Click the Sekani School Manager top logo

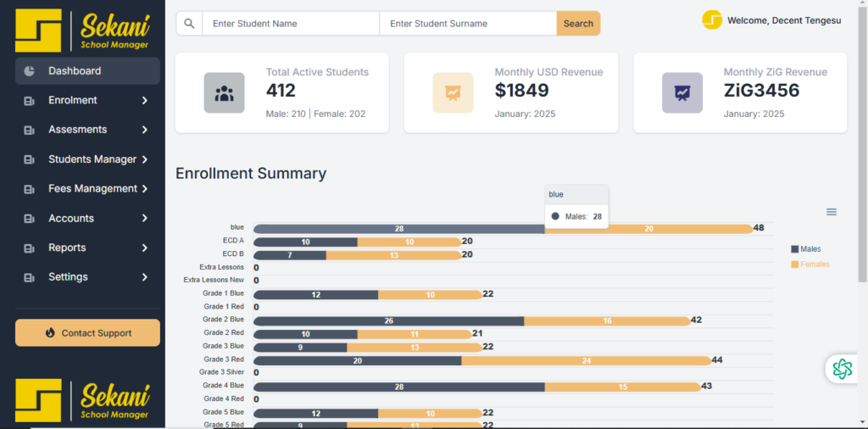[83, 31]
